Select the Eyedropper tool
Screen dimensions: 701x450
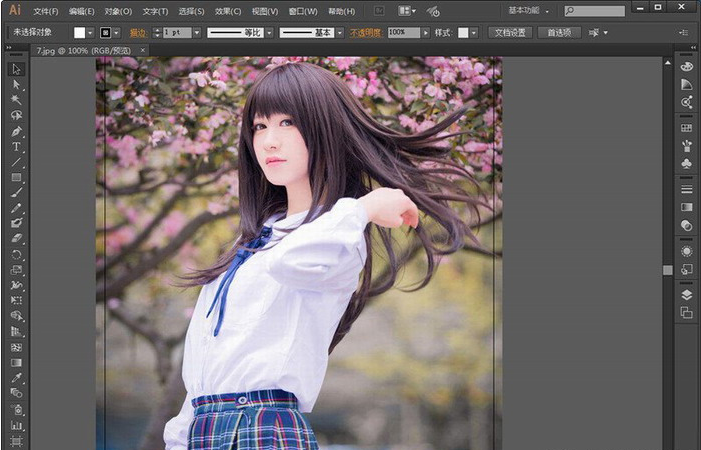click(x=16, y=377)
